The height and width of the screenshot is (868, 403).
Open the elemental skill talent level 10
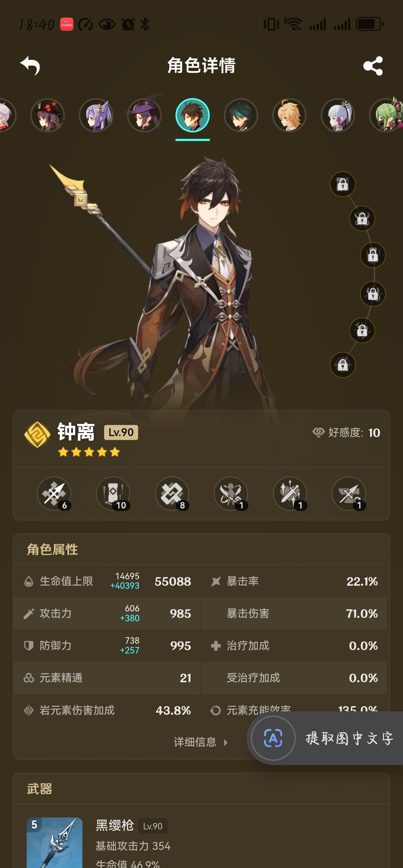click(113, 494)
